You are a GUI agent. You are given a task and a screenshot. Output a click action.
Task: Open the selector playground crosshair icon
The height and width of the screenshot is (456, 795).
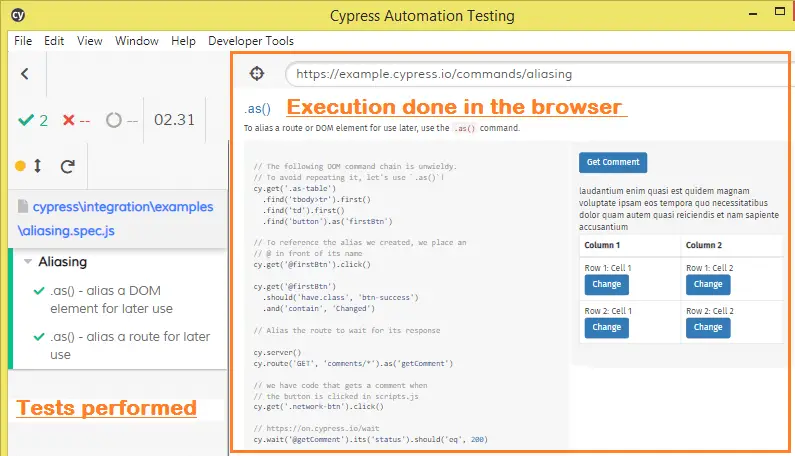[257, 74]
